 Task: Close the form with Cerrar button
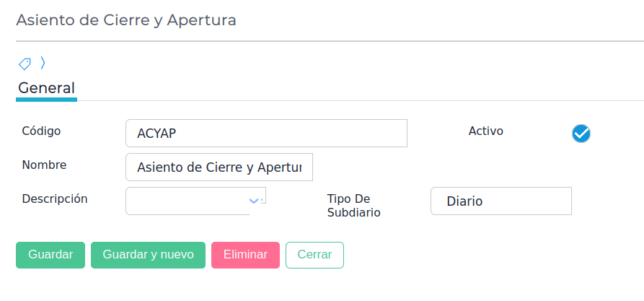pos(314,255)
